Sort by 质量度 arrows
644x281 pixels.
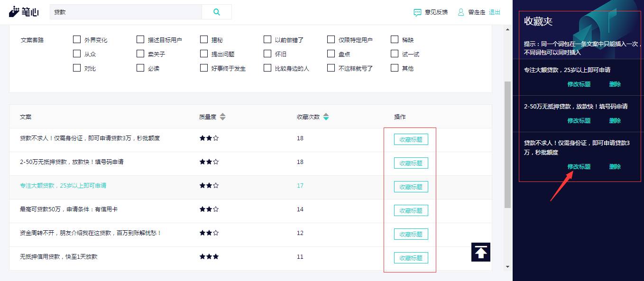point(223,117)
